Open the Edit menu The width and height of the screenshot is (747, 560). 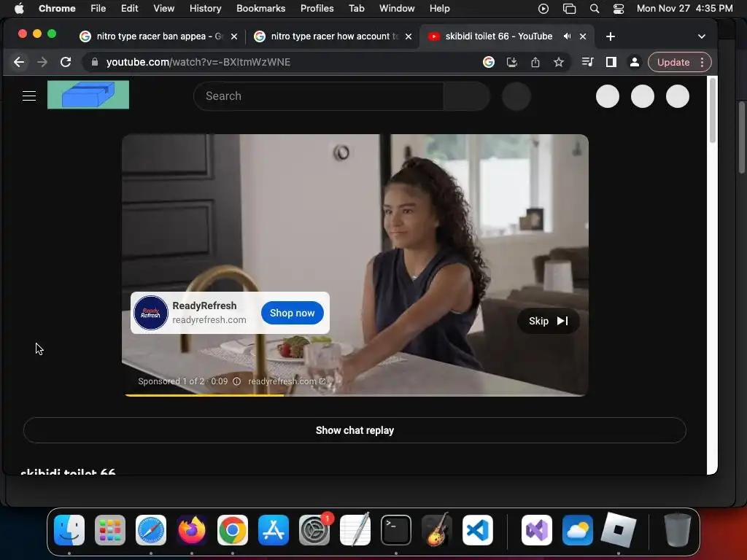(x=130, y=8)
